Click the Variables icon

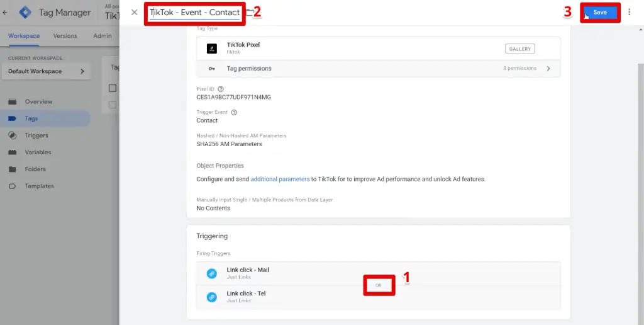(x=13, y=152)
